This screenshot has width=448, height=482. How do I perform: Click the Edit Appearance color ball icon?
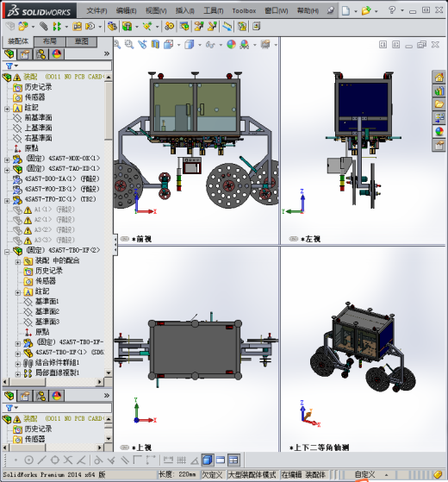(231, 45)
